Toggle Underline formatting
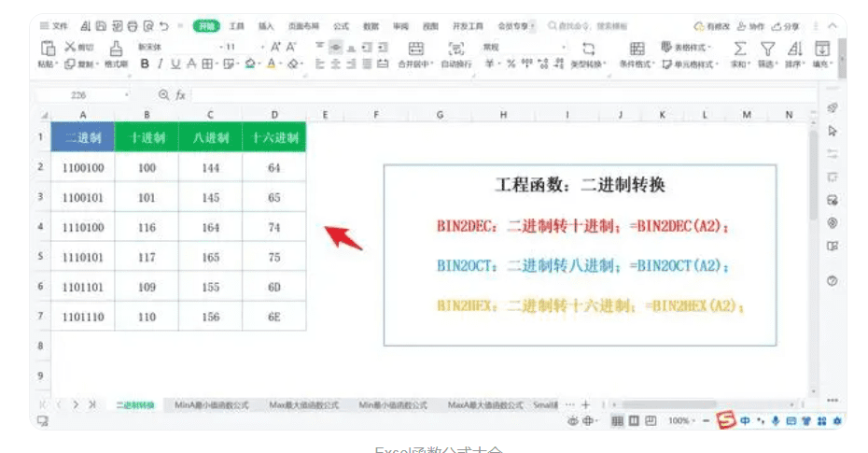 (x=175, y=64)
